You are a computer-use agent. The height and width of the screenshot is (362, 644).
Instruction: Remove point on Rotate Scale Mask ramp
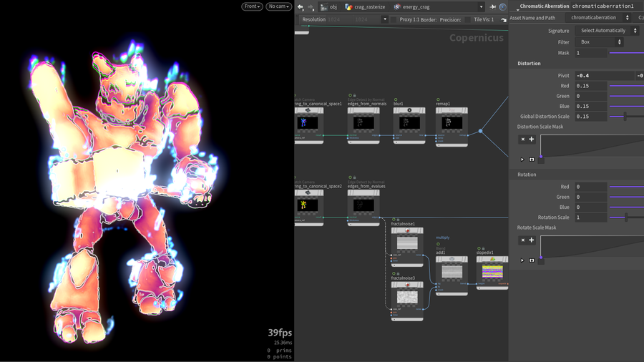click(523, 240)
